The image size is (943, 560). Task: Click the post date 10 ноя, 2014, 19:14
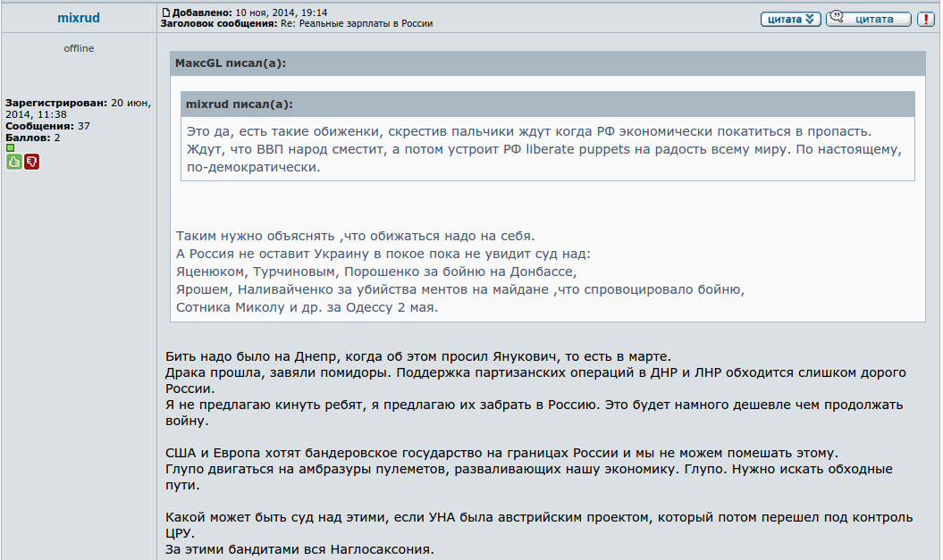[282, 13]
